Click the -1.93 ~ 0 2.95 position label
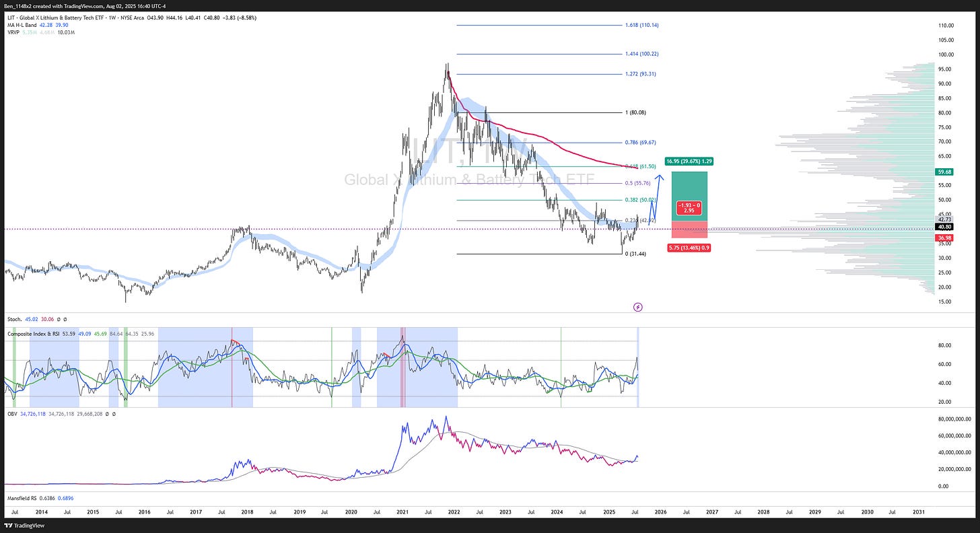The width and height of the screenshot is (980, 533). pos(689,208)
